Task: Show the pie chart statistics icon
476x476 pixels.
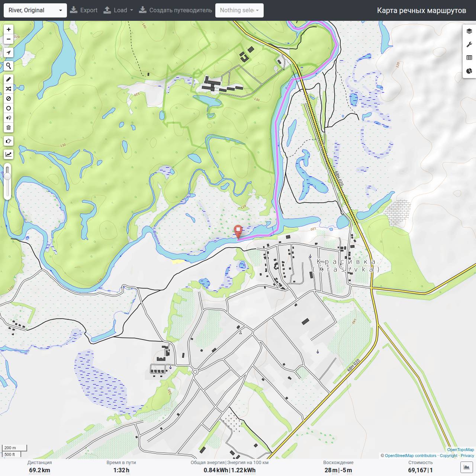Action: click(x=469, y=71)
